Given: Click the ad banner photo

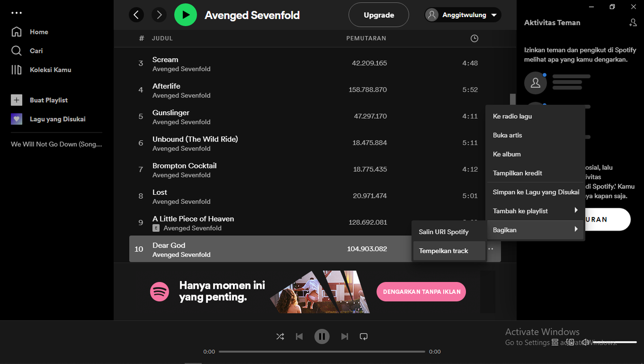Looking at the screenshot, I should tap(319, 292).
